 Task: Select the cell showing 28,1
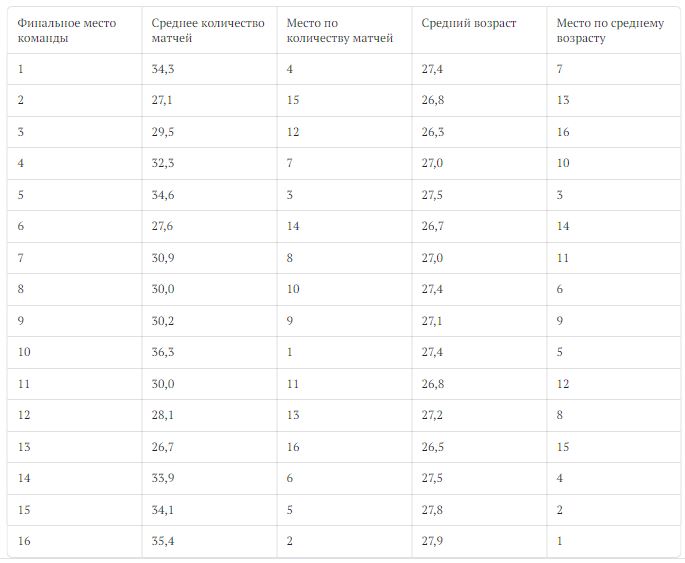(x=163, y=415)
